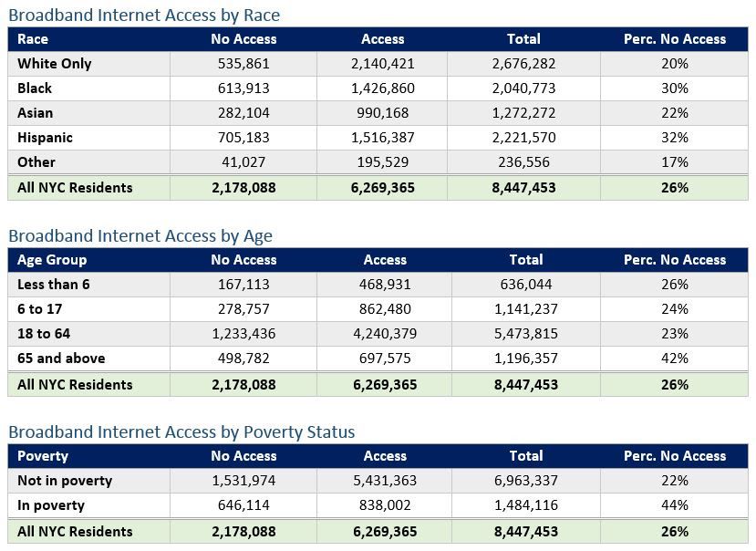756x551 pixels.
Task: Click the Asian total 1,272,272 cell
Action: coord(523,113)
